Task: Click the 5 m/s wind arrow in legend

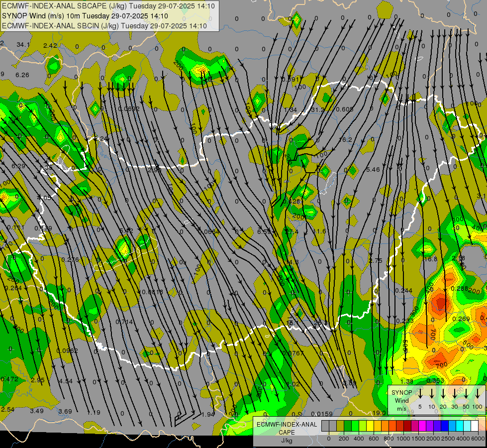Action: pos(420,394)
